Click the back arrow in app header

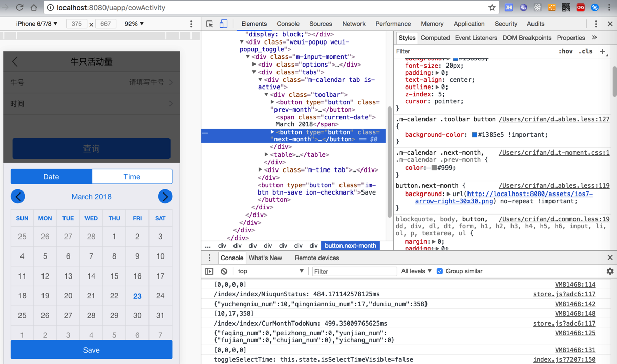tap(15, 61)
